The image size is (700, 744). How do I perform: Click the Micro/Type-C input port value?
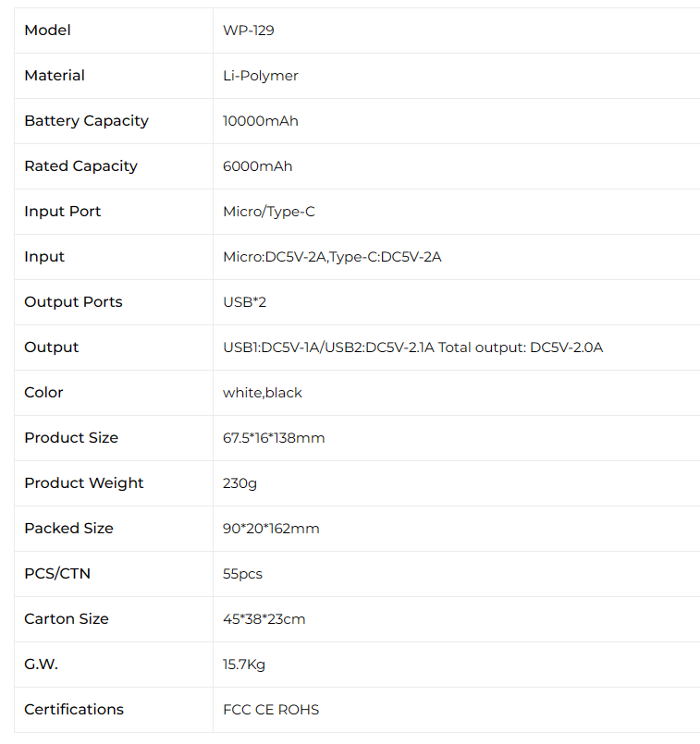point(268,212)
